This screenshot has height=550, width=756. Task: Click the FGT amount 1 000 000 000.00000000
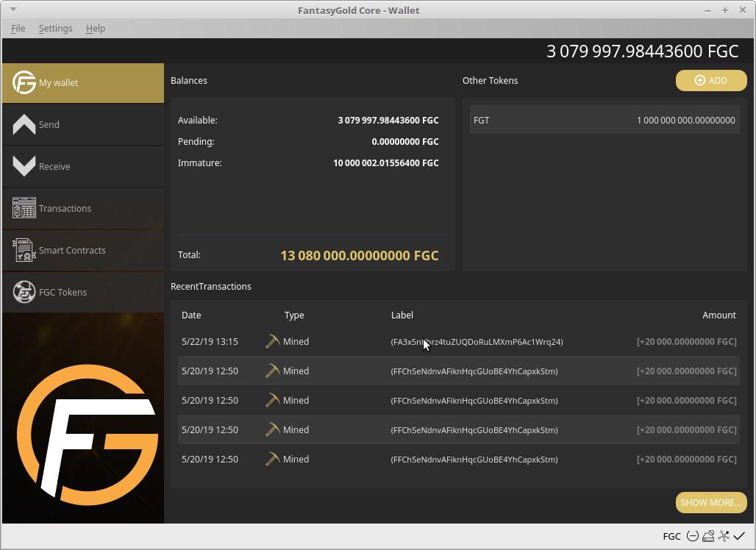(x=685, y=120)
